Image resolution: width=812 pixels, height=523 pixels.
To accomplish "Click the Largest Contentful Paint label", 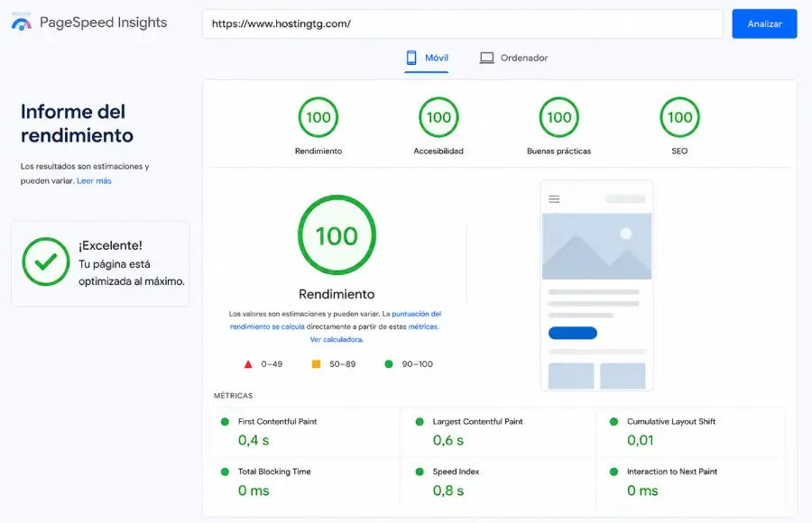I will click(477, 421).
